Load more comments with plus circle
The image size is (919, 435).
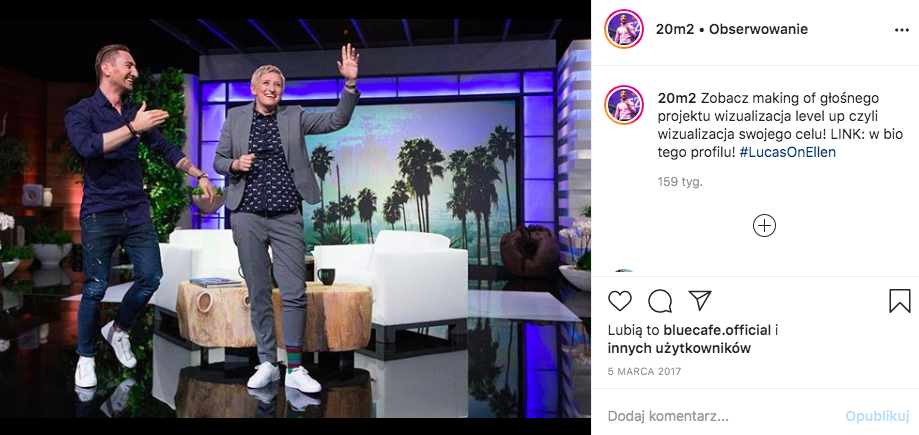point(764,226)
